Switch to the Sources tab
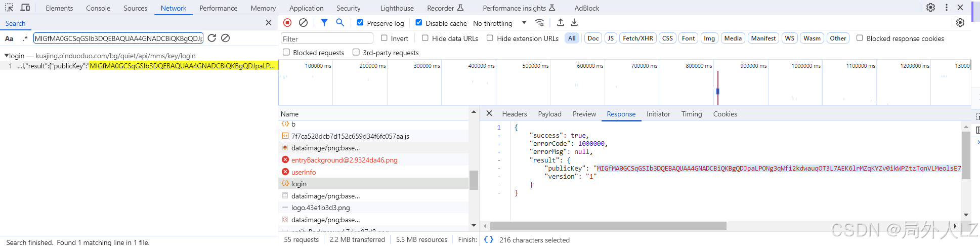 [x=136, y=8]
